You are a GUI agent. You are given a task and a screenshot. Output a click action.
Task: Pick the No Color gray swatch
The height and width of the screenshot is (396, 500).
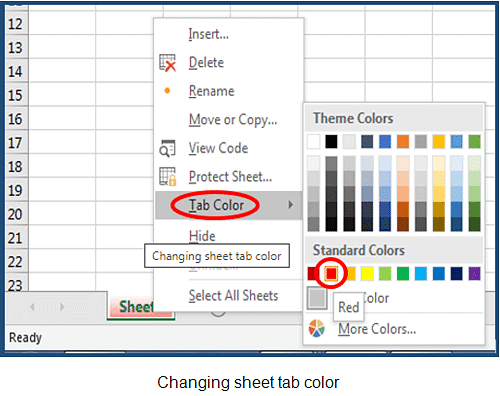click(x=317, y=298)
